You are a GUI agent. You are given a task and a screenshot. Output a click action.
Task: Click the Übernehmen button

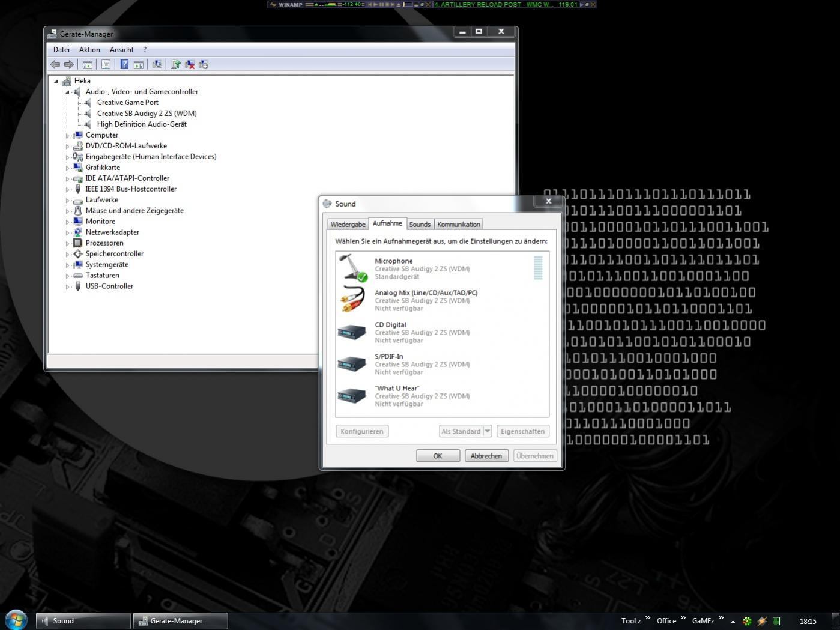(x=535, y=456)
